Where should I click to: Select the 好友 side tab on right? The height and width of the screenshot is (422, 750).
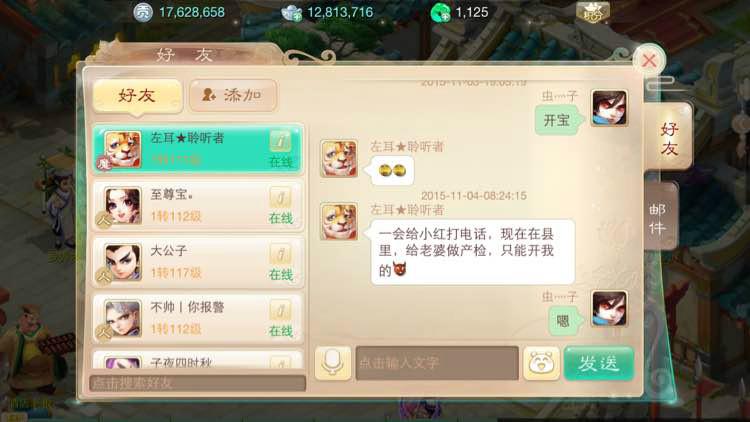[x=668, y=137]
